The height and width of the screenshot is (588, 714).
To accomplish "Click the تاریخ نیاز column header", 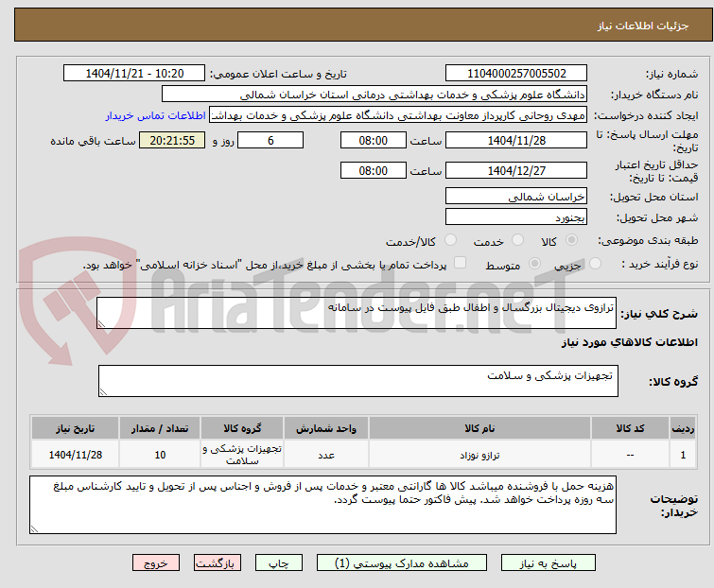I will click(x=75, y=428).
